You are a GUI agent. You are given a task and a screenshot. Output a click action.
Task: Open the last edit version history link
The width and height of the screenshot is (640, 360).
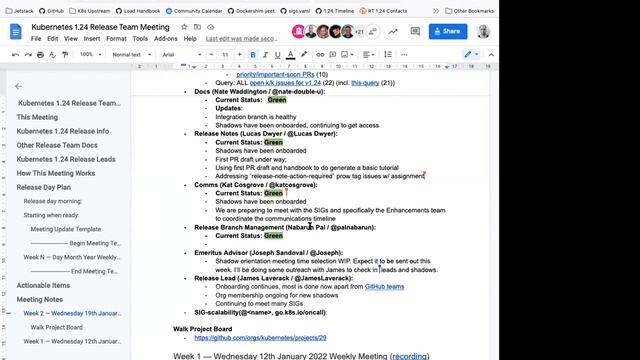pos(242,39)
